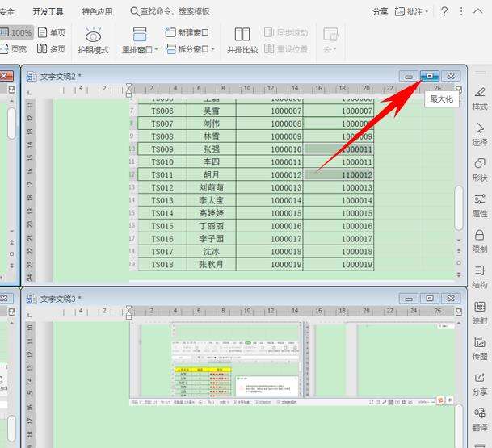Open 形状 shapes in the sidebar

(x=480, y=170)
